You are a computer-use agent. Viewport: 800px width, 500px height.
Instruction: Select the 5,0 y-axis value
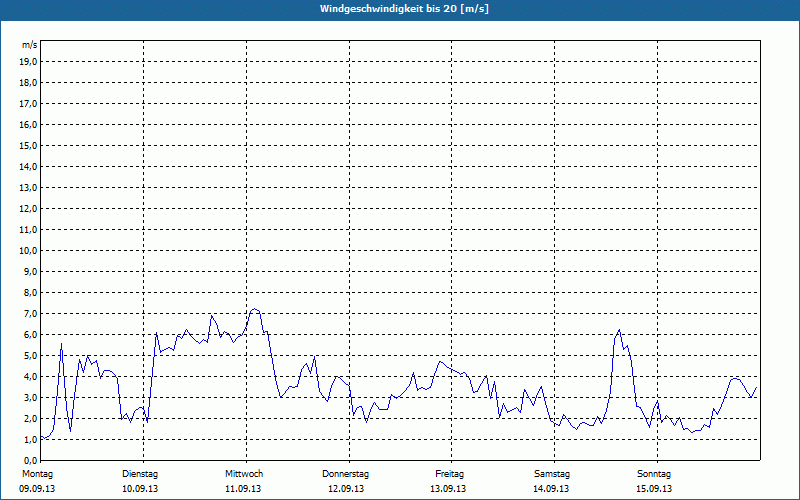coord(30,356)
